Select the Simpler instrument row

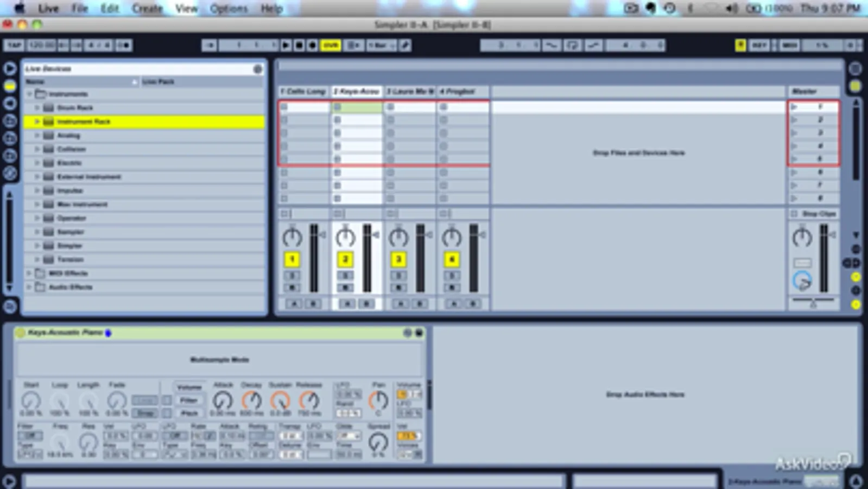(x=144, y=246)
